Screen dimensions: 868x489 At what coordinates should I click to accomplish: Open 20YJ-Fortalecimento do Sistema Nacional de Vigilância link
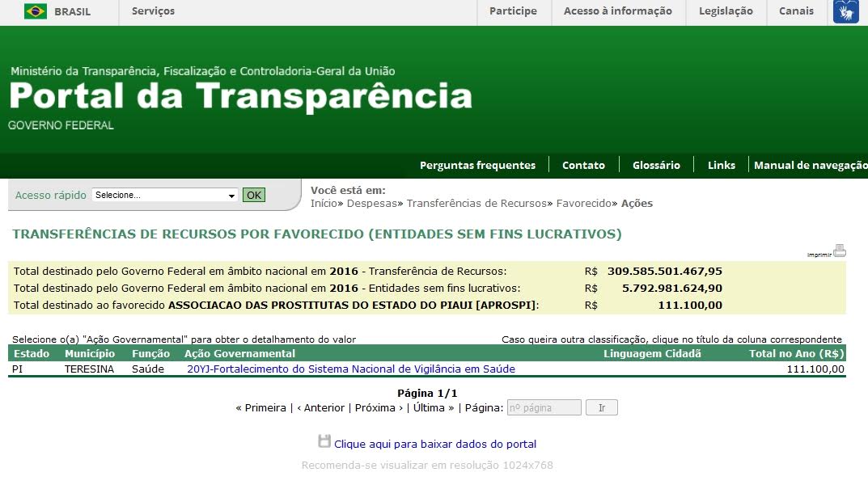351,369
